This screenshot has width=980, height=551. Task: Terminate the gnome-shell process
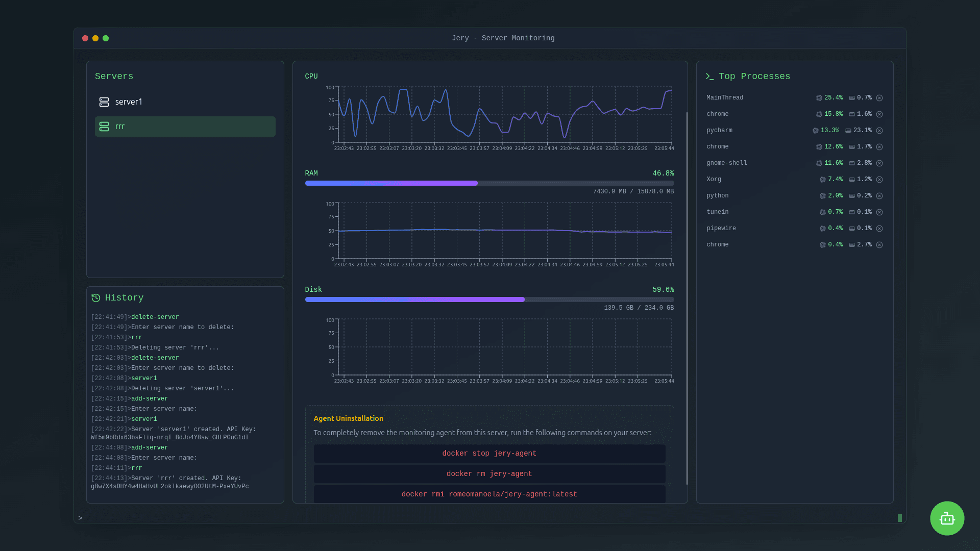(879, 163)
